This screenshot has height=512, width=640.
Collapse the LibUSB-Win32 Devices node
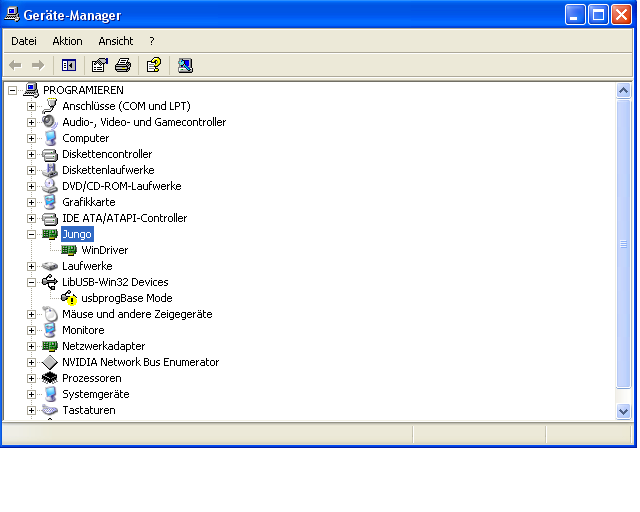(31, 283)
